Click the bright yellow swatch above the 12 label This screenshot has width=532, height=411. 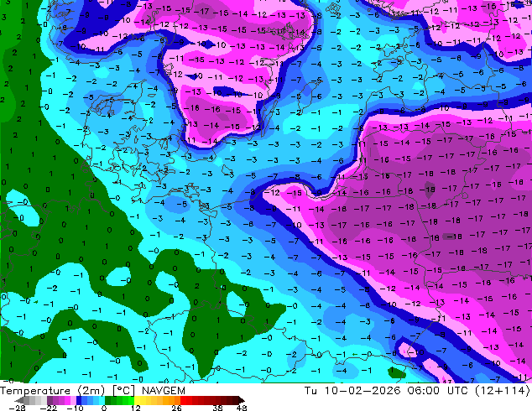coord(137,400)
